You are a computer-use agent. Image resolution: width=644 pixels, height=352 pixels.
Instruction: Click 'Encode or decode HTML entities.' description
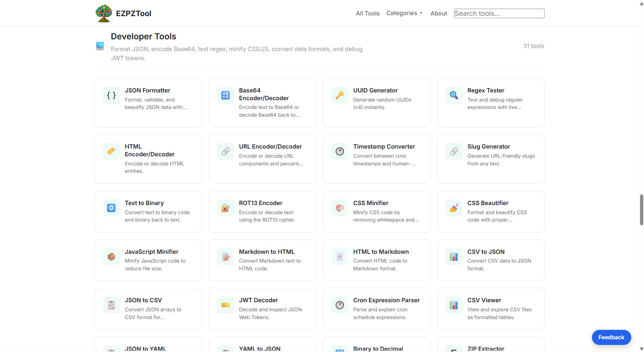pyautogui.click(x=154, y=167)
